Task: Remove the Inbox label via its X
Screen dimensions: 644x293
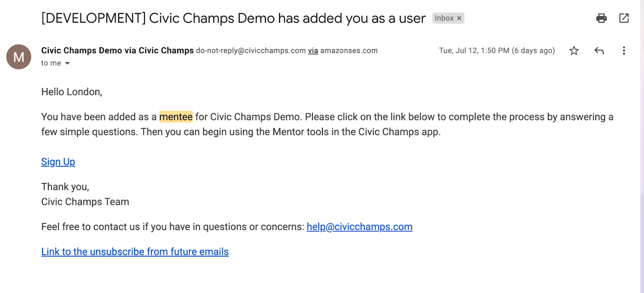Action: point(459,18)
